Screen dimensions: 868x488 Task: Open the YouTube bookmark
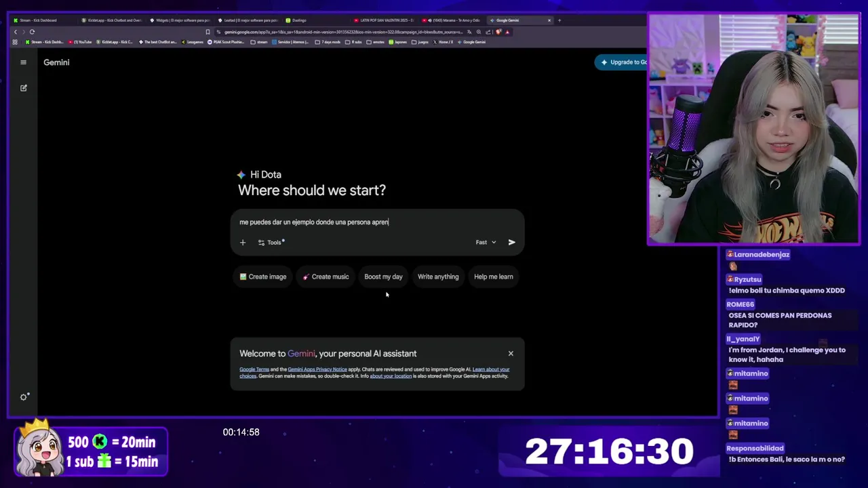(79, 42)
